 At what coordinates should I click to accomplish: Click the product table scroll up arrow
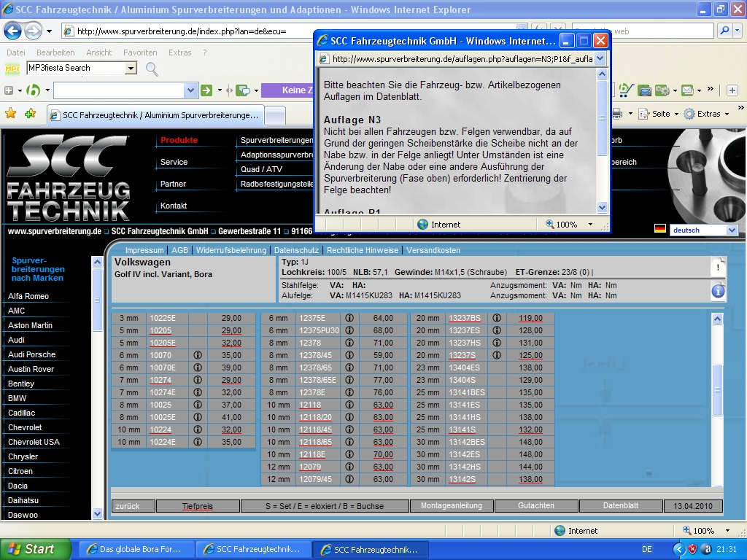[718, 319]
